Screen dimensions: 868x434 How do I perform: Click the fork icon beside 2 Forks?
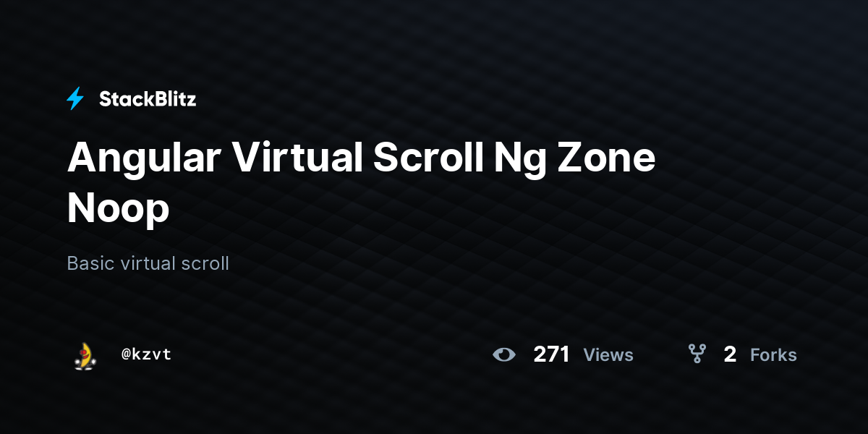(697, 354)
